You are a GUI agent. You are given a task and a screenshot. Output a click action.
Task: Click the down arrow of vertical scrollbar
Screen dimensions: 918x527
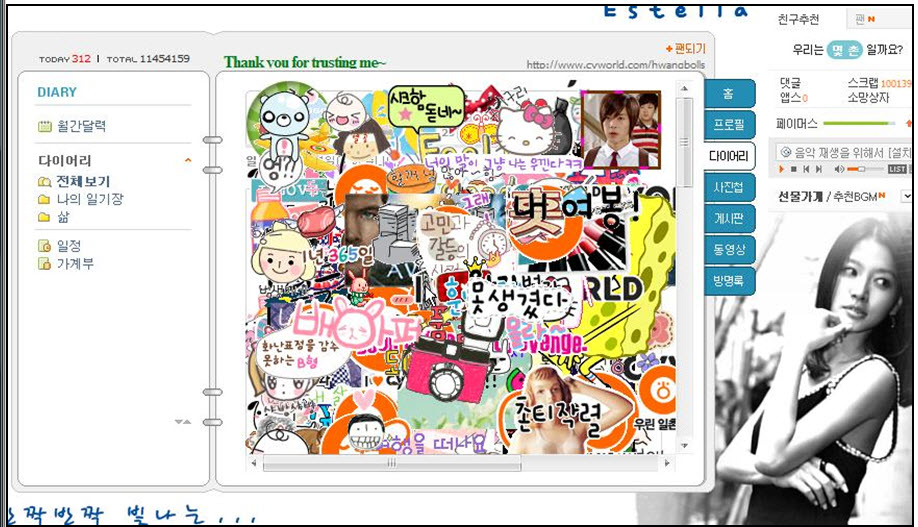tap(684, 446)
